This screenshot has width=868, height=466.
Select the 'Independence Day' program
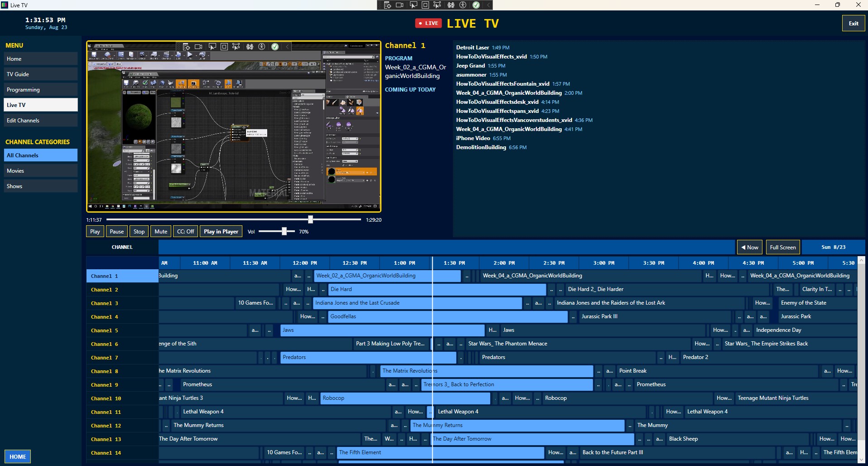click(805, 330)
